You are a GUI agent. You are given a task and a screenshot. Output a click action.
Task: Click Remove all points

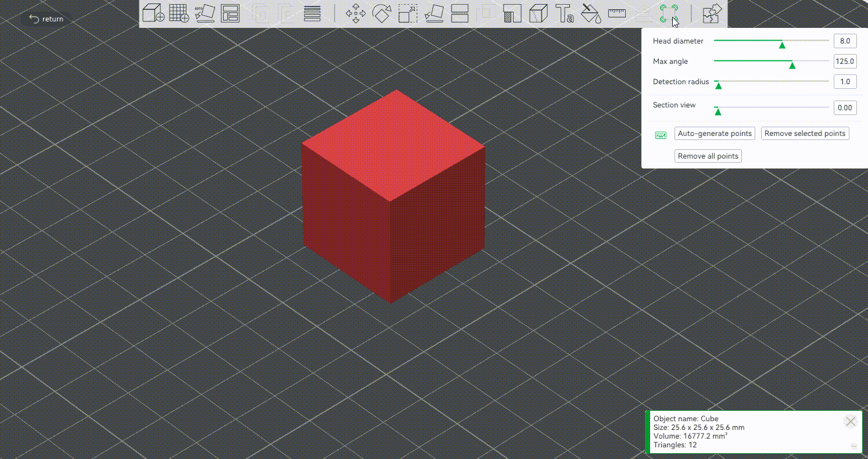[708, 156]
